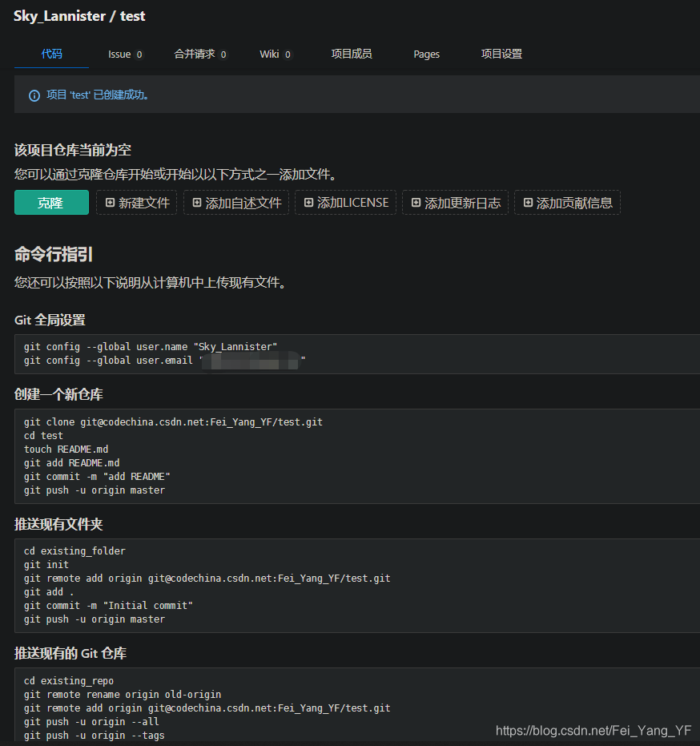Add a README with the 添加自述文件 button
This screenshot has width=700, height=746.
coord(235,203)
